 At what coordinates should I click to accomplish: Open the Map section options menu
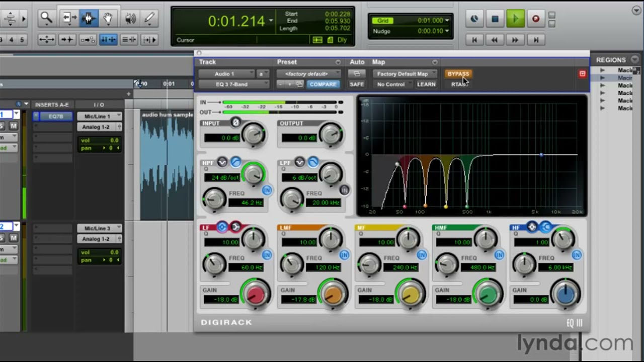coord(435,62)
